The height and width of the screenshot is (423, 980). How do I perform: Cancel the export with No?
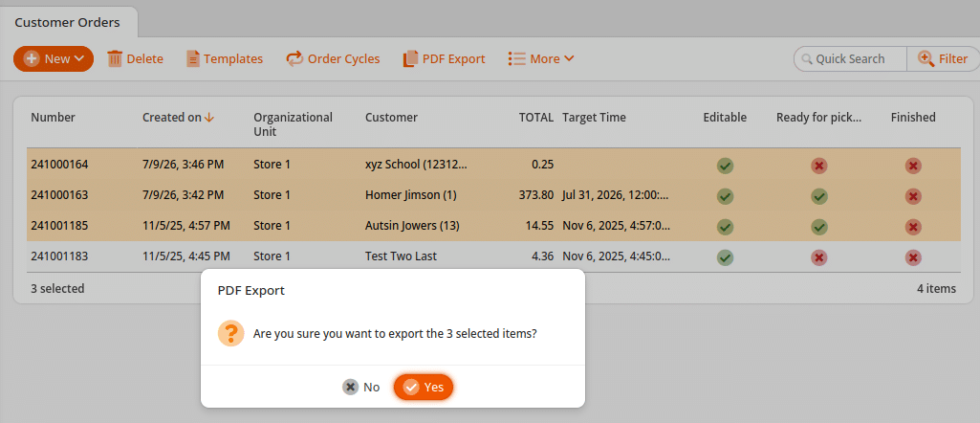(x=361, y=388)
